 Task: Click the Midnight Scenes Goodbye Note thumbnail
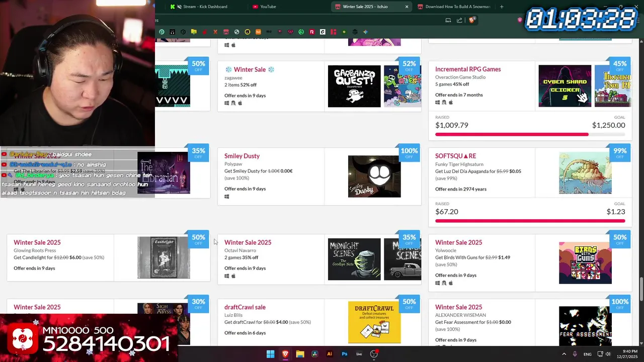(354, 259)
